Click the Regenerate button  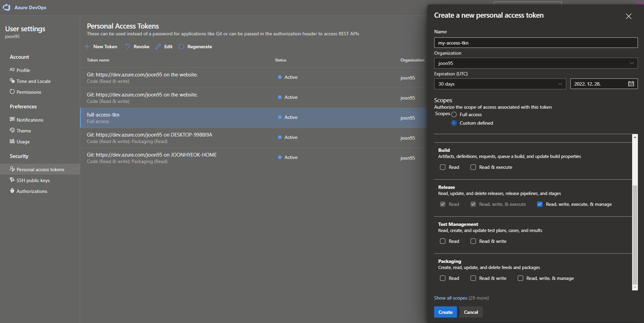[x=195, y=46]
